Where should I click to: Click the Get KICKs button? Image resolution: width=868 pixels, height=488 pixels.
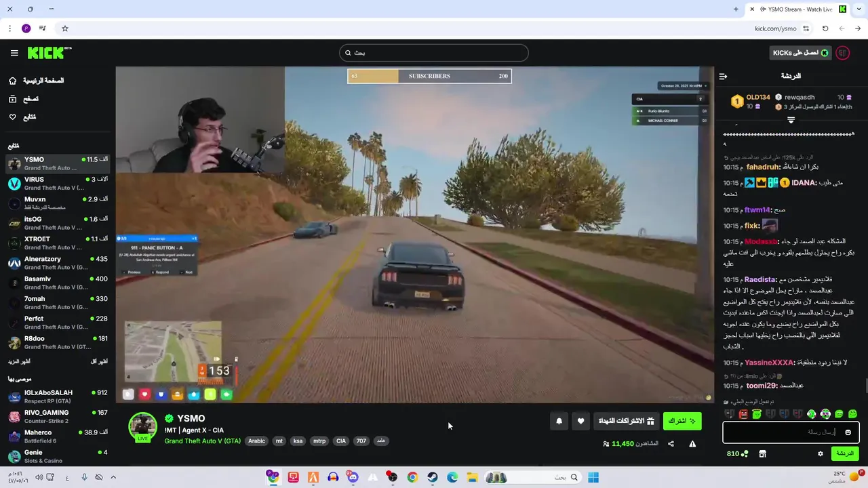[x=802, y=53]
